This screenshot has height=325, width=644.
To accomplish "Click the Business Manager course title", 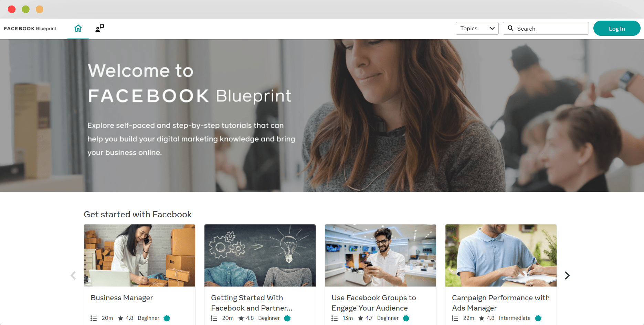I will click(x=122, y=298).
